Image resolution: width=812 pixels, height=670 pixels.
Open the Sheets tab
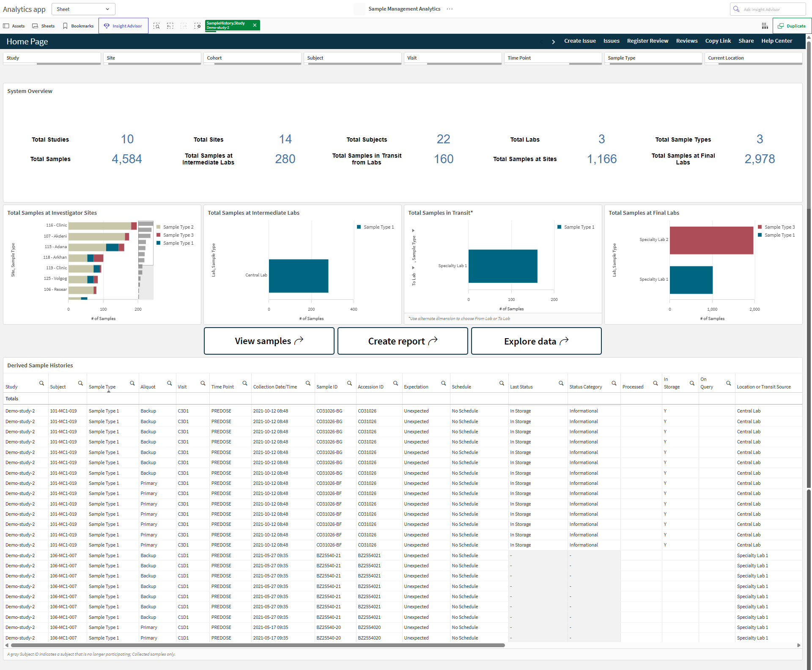(x=44, y=26)
